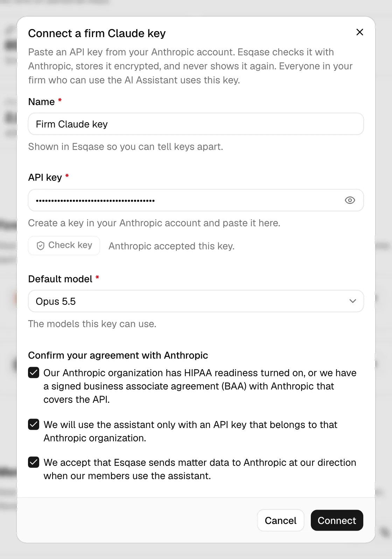Click 'The models this key can use.' hint
The image size is (392, 559).
pyautogui.click(x=92, y=324)
